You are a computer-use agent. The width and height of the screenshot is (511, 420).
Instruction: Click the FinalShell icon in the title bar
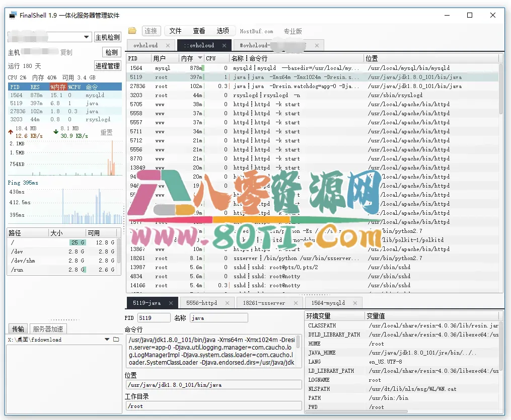click(12, 15)
